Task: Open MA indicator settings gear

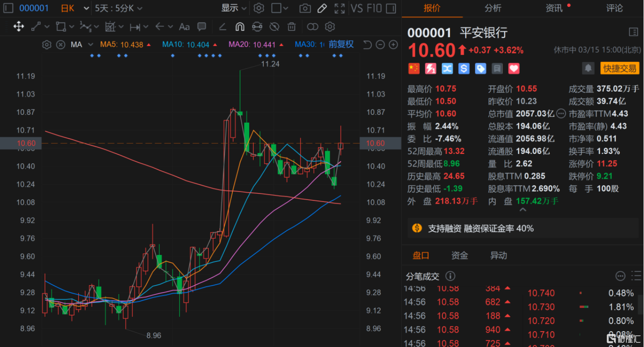Action: 47,45
